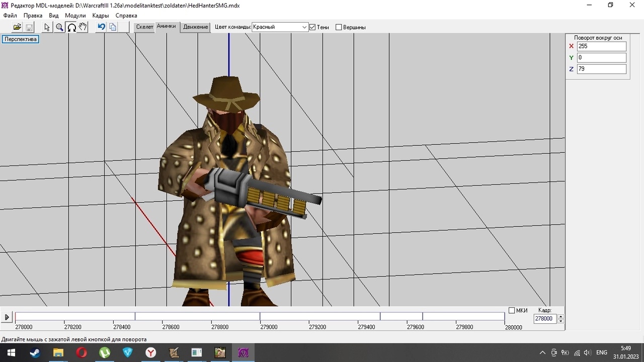Click the save disk icon
Screen dimensions: 644x362
pyautogui.click(x=29, y=27)
